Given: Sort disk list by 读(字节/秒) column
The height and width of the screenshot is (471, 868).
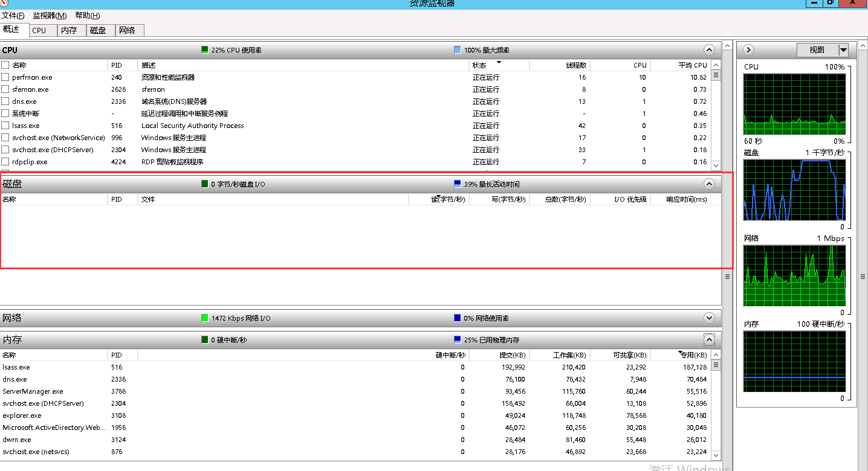Looking at the screenshot, I should coord(439,199).
